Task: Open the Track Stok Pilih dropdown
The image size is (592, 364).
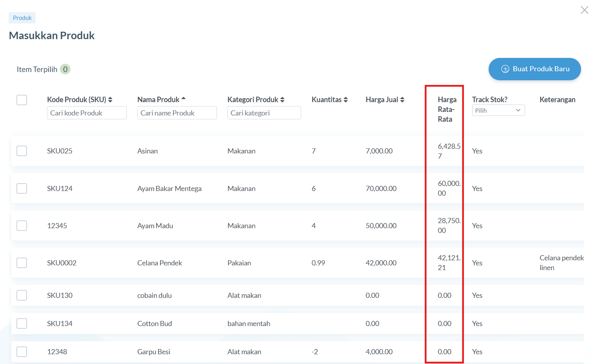Action: pyautogui.click(x=498, y=110)
